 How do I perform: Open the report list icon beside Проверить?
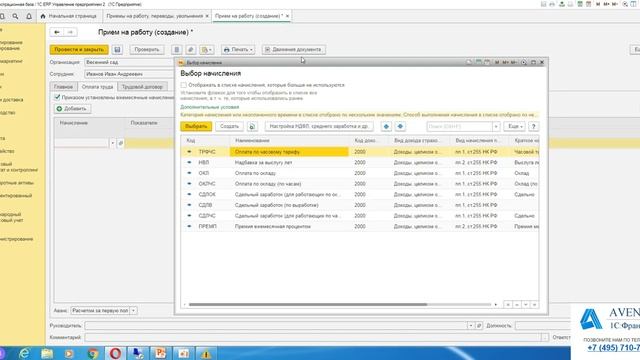[x=176, y=50]
